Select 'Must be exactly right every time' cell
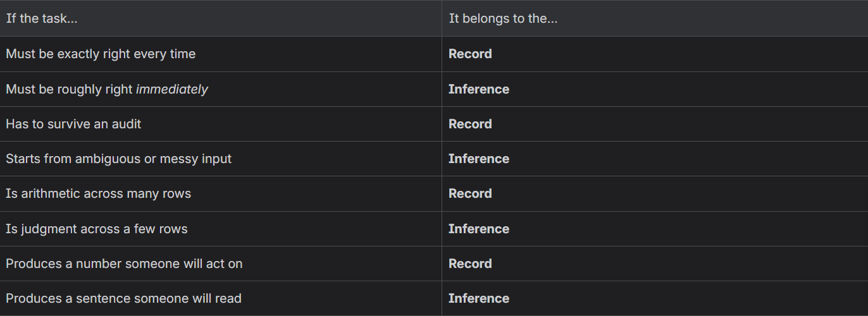 pos(221,54)
